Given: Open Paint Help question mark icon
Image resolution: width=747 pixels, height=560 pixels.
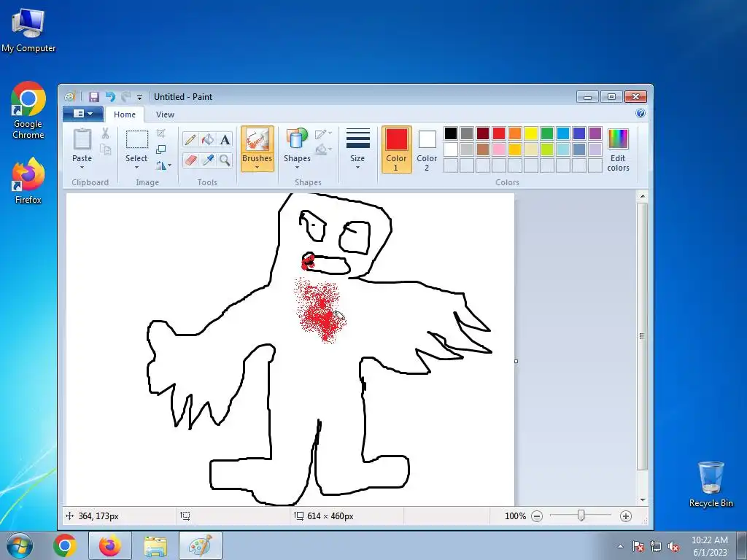Looking at the screenshot, I should click(x=640, y=113).
